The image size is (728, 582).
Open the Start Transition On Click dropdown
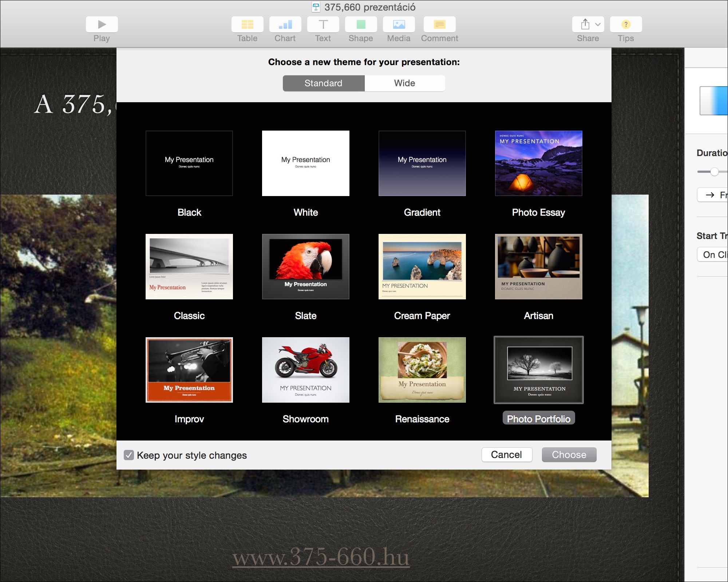[713, 255]
